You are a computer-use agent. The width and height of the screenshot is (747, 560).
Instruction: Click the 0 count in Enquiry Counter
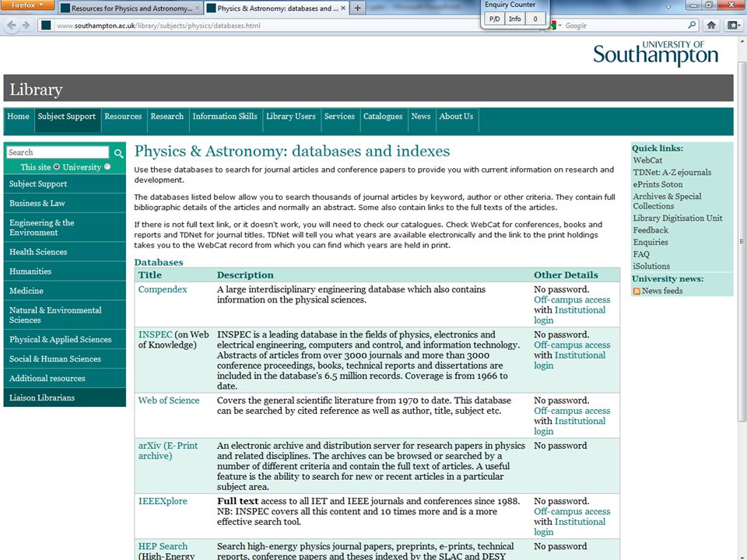pyautogui.click(x=535, y=19)
